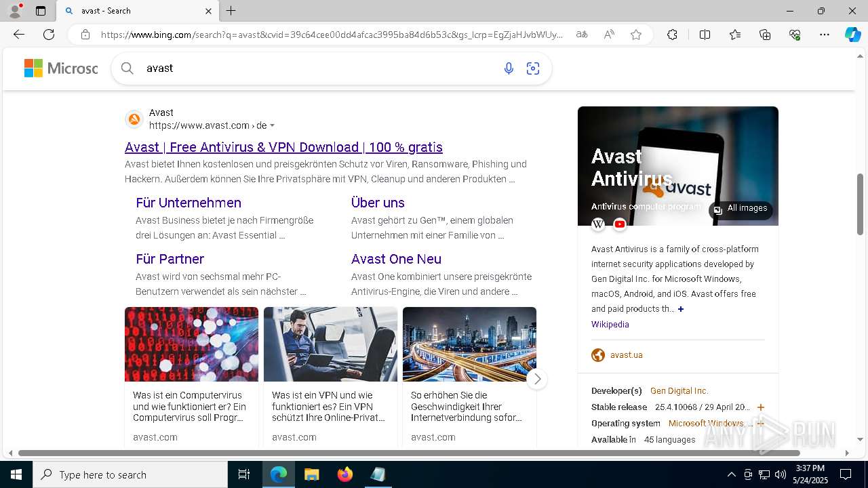View site information lock icon
The width and height of the screenshot is (868, 488).
pos(85,35)
